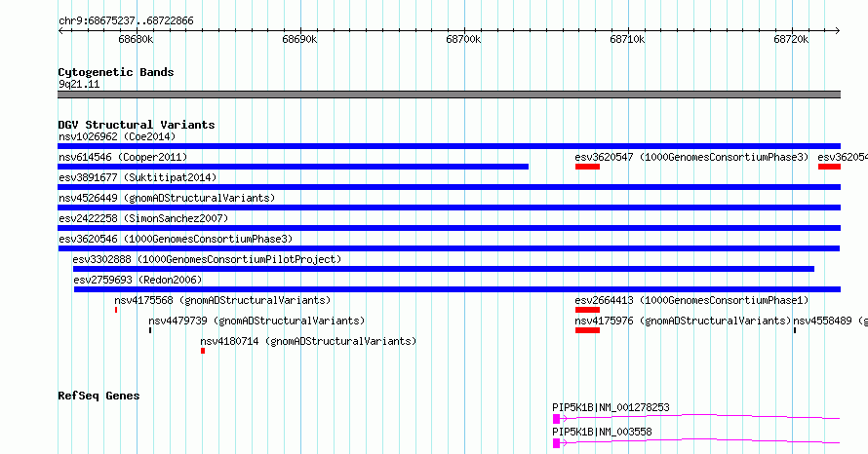Screen dimensions: 868x454
Task: Click the small black mark under nsv4479739
Action: point(150,330)
